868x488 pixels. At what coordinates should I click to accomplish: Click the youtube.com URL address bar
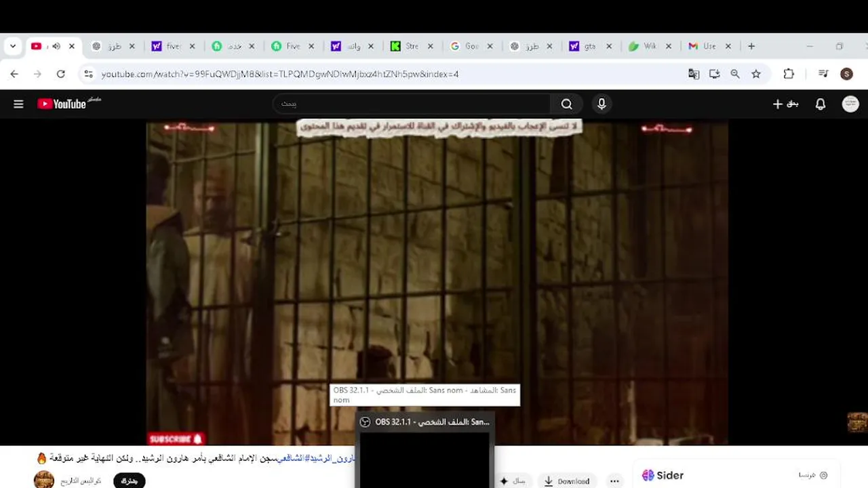pos(279,74)
